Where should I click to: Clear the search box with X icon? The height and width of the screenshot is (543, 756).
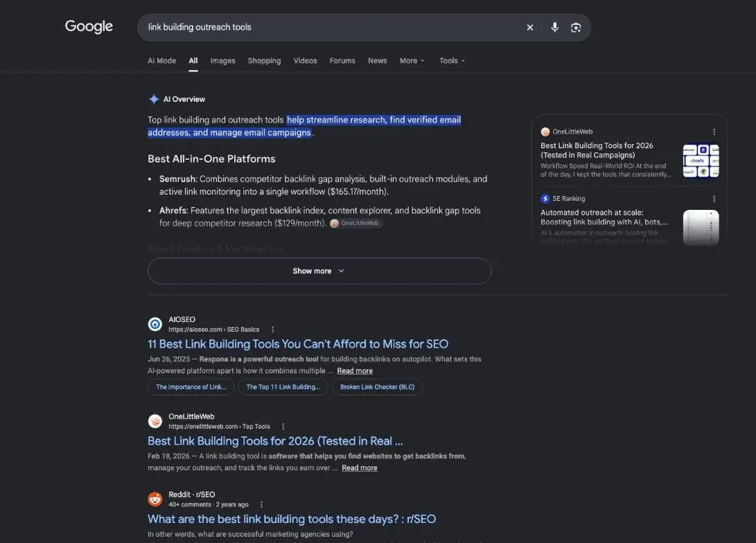[x=530, y=28]
